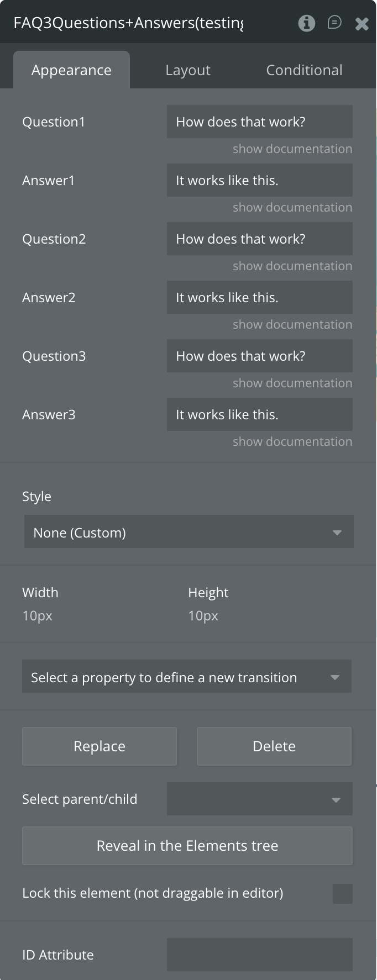Open the new transition property dropdown

point(187,677)
